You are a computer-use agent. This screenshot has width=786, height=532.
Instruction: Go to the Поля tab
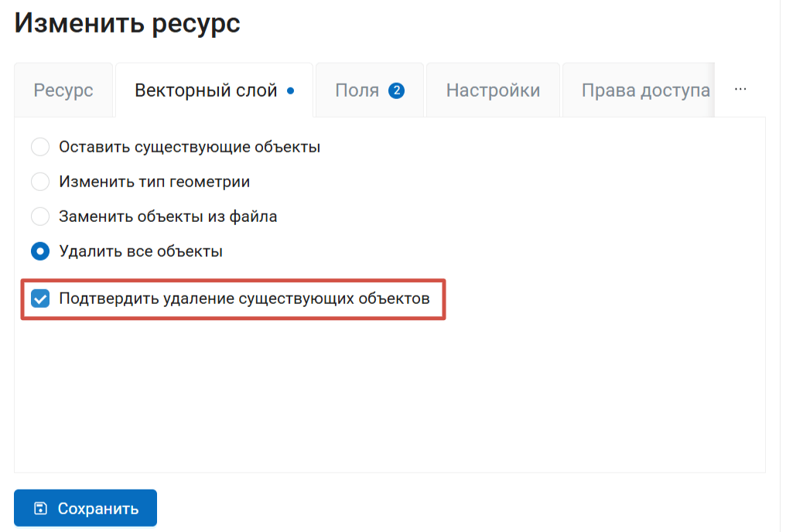click(370, 90)
